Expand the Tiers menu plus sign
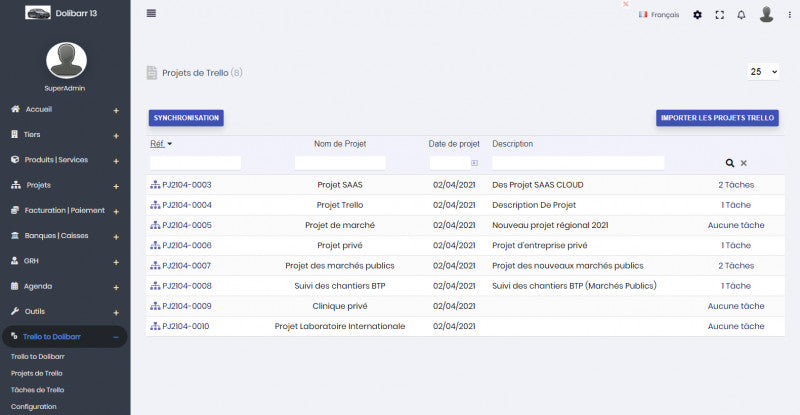This screenshot has width=800, height=415. point(116,135)
